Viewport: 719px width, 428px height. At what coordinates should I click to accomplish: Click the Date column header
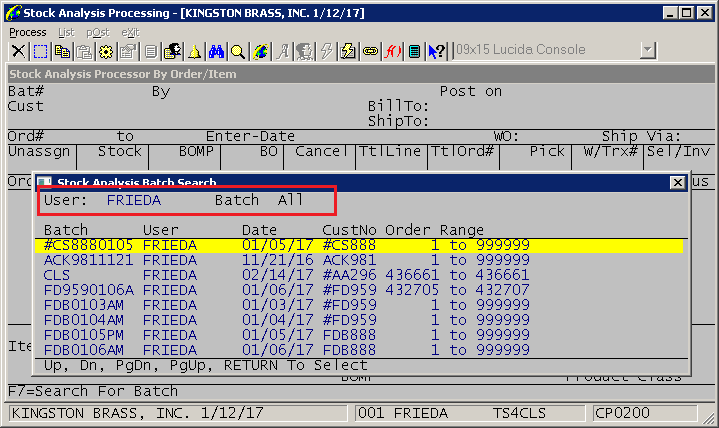click(260, 230)
